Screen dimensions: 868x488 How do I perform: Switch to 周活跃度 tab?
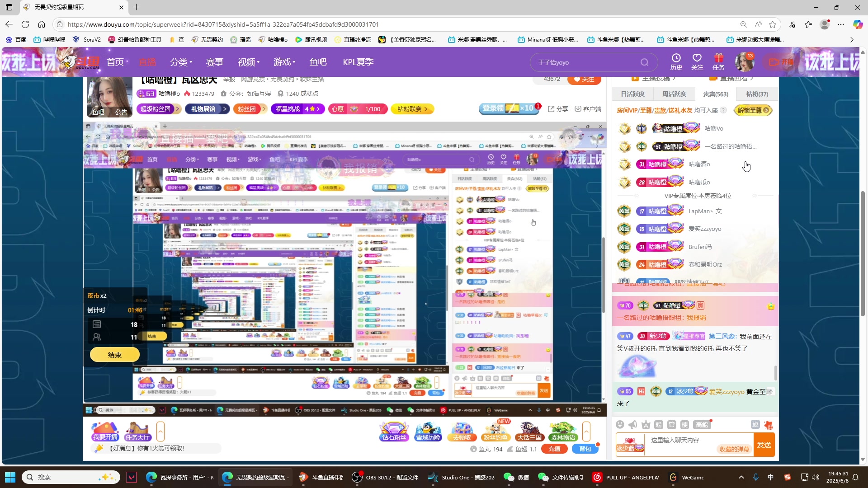coord(674,94)
